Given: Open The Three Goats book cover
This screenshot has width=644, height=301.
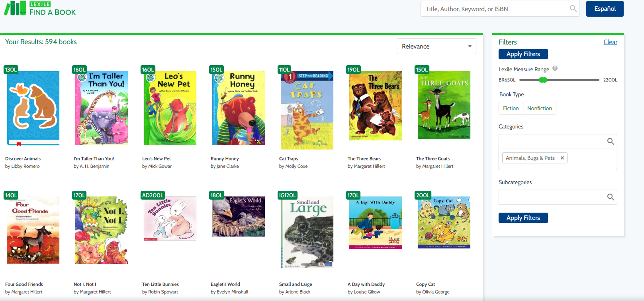Looking at the screenshot, I should click(444, 105).
